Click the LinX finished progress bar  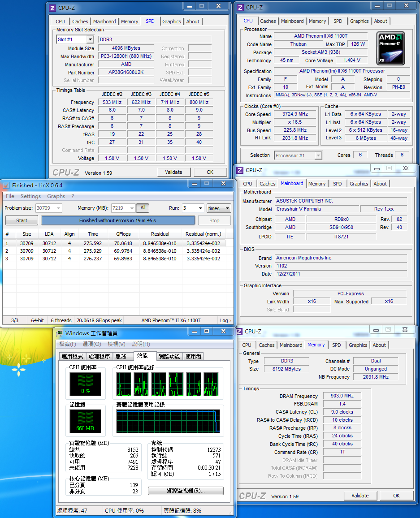[118, 220]
